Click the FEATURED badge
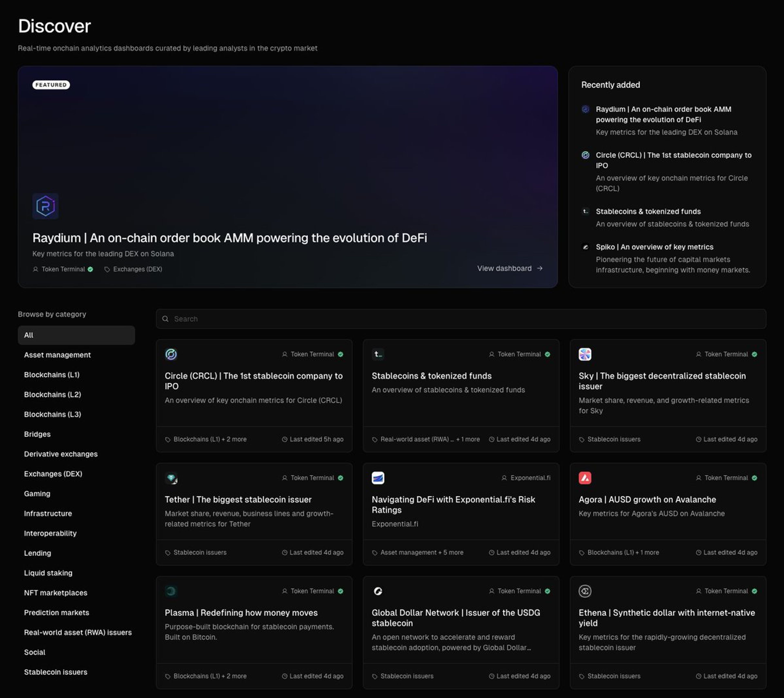The width and height of the screenshot is (784, 698). pyautogui.click(x=51, y=85)
